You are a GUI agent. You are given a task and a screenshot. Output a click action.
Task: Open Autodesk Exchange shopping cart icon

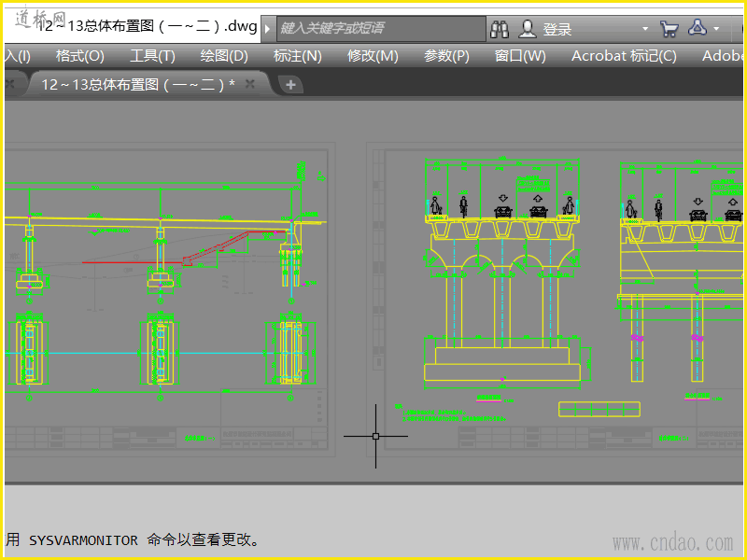(x=669, y=29)
